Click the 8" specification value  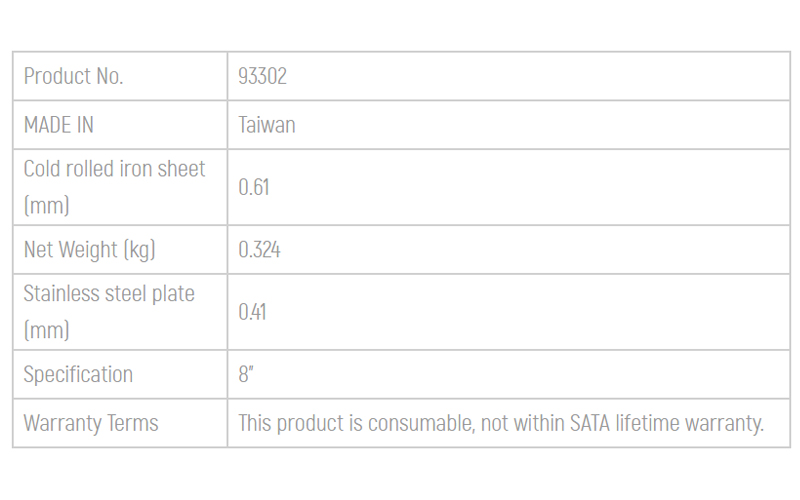246,374
